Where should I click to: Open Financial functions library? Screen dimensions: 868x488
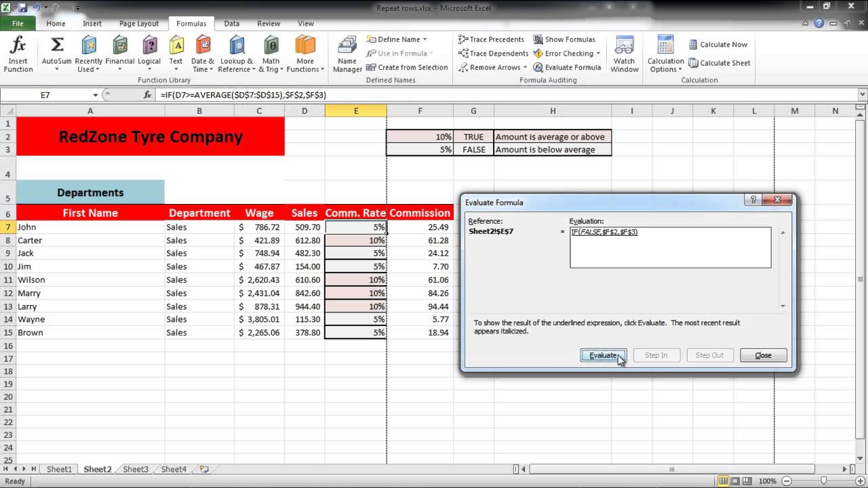point(120,54)
